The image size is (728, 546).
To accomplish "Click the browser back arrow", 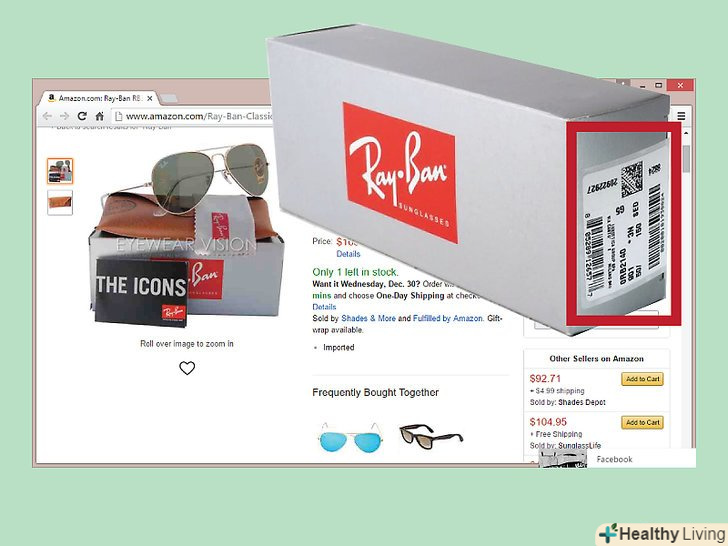I will pyautogui.click(x=47, y=116).
